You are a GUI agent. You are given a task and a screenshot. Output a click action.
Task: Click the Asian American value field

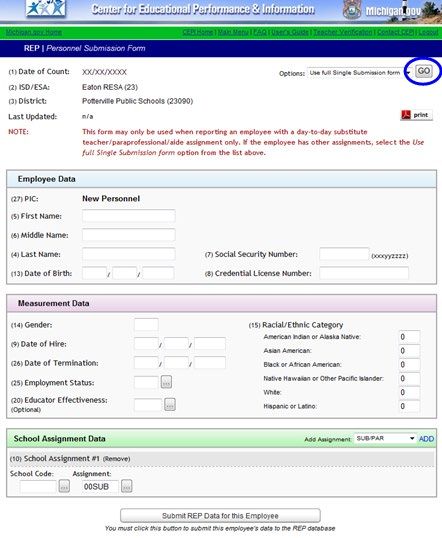click(x=409, y=351)
